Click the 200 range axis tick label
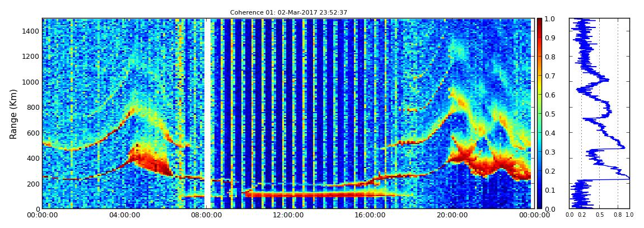 click(32, 184)
